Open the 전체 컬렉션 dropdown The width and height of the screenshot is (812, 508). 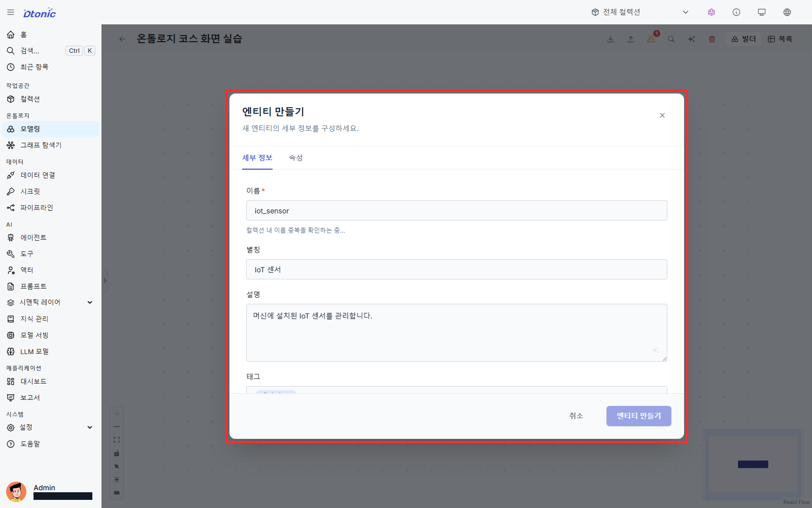coord(640,12)
